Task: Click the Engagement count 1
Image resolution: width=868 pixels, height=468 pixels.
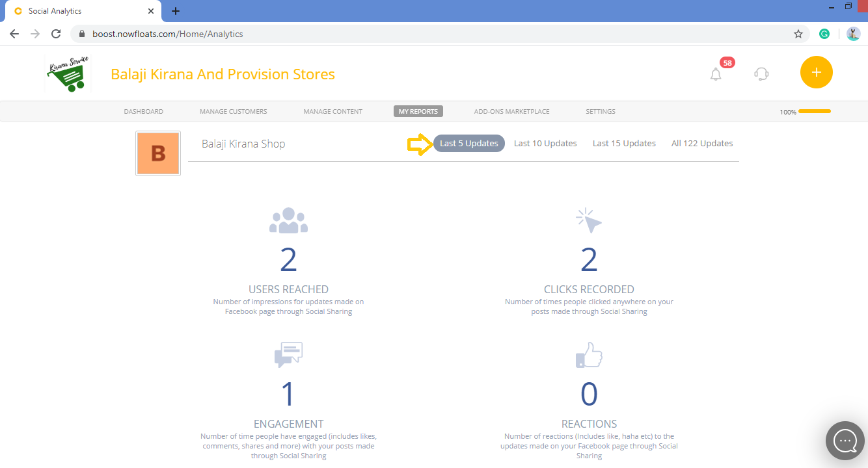Action: coord(288,395)
